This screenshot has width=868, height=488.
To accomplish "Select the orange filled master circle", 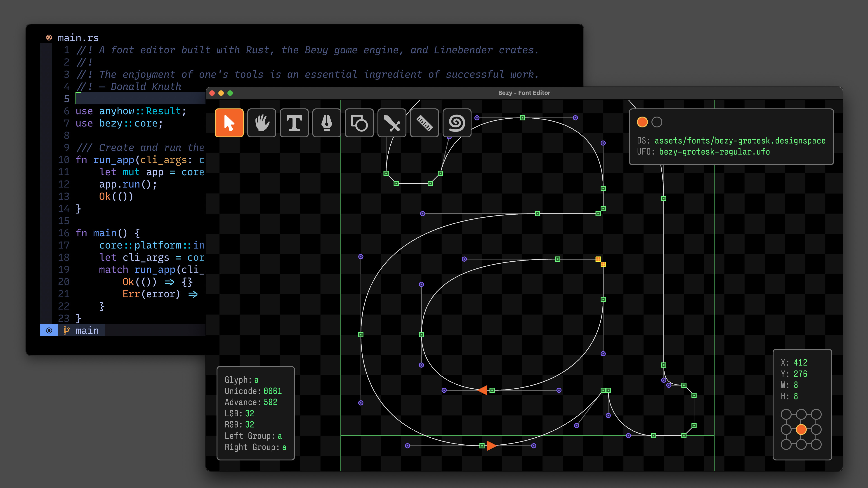I will click(x=642, y=122).
